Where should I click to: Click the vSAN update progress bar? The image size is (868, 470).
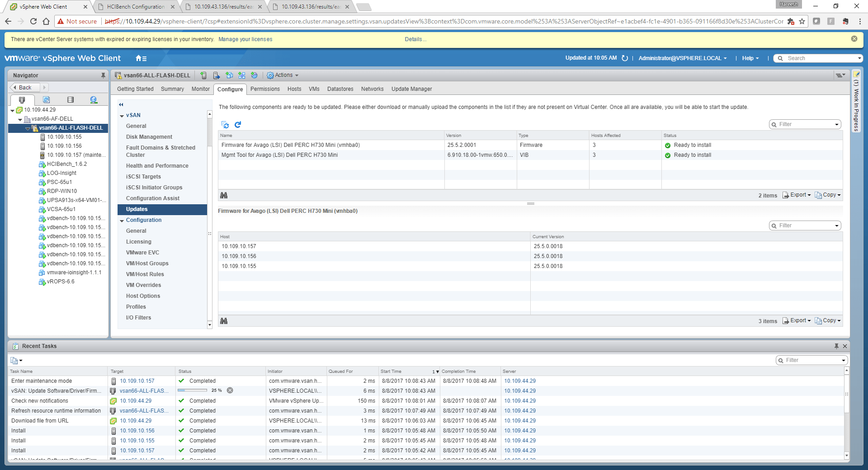192,390
